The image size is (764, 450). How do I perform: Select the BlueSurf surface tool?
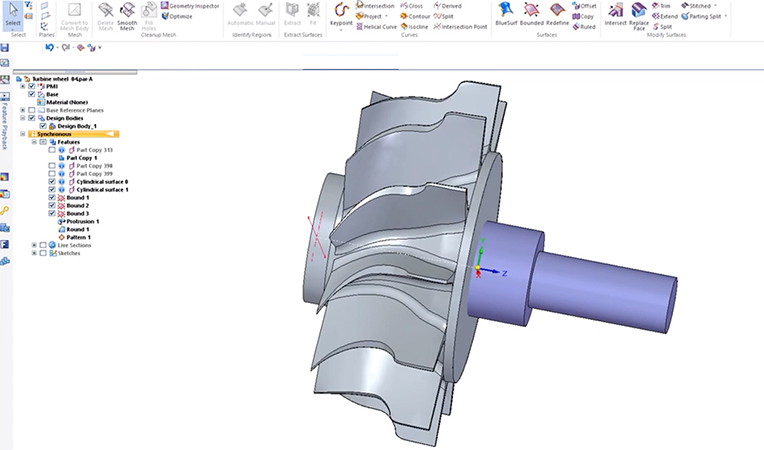(x=507, y=15)
